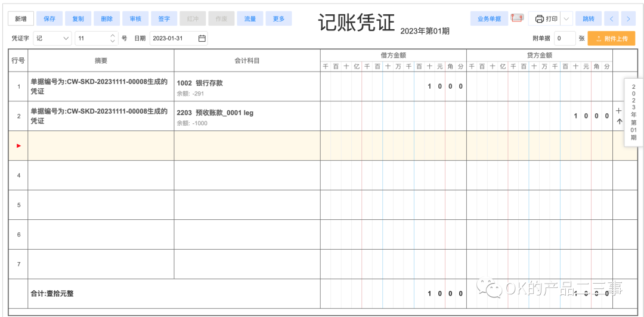Click the account cell in row 4
644x317 pixels.
(247, 175)
